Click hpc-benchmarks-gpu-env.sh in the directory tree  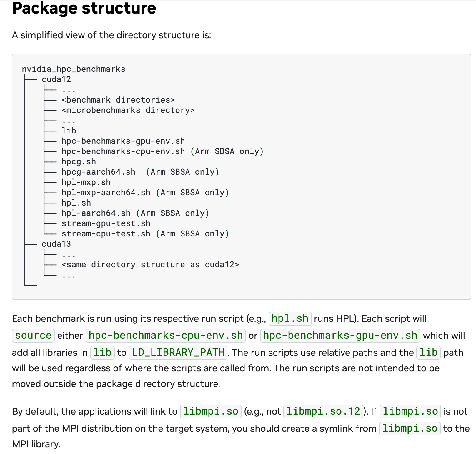(123, 141)
